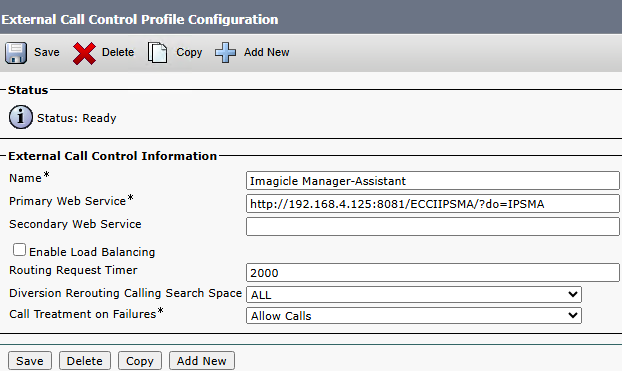The image size is (622, 371).
Task: Click the Copy pages icon in toolbar
Action: tap(157, 52)
